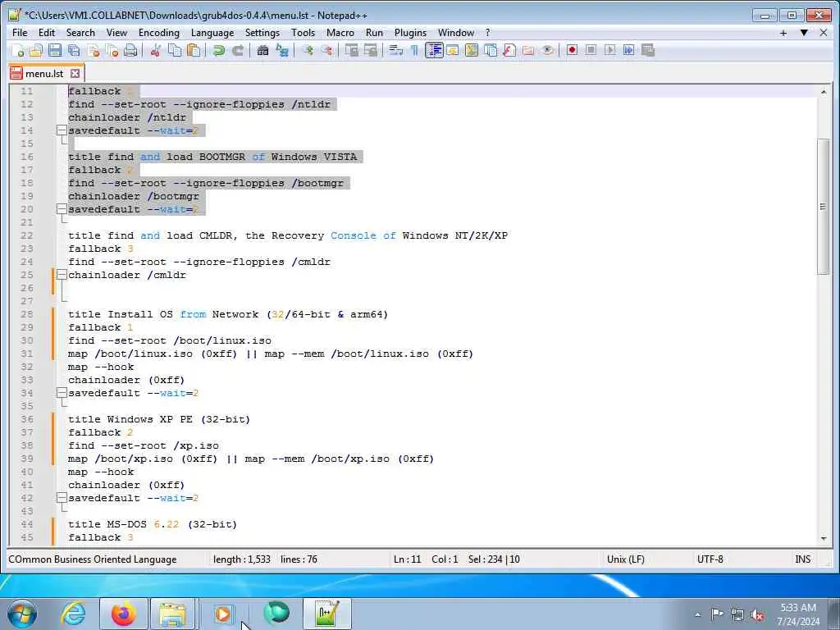The width and height of the screenshot is (840, 630).
Task: Show hidden system tray icons arrow
Action: (x=697, y=614)
